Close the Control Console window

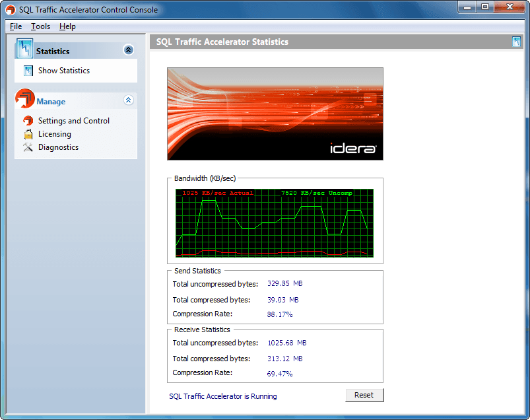[x=510, y=7]
